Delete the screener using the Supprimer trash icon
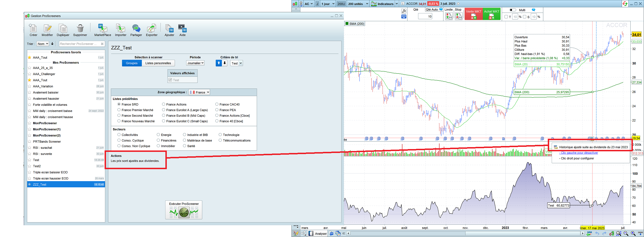The image size is (644, 237). (80, 28)
